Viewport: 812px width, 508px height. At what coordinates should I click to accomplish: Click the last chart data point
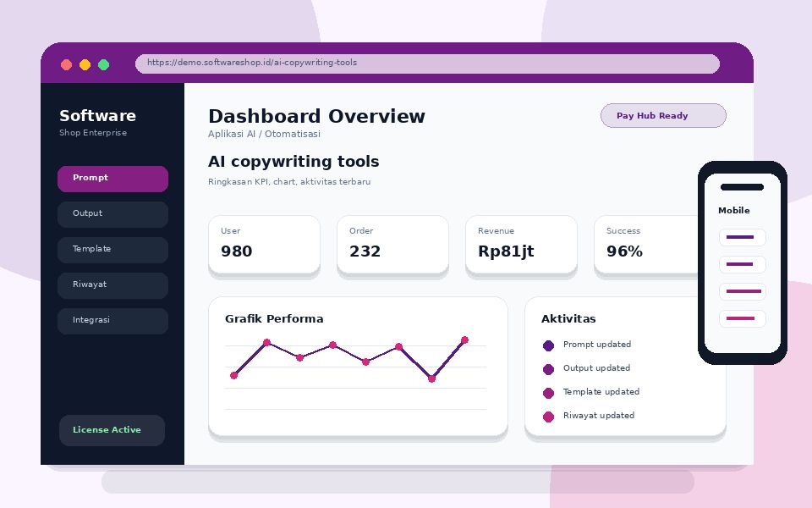(464, 340)
